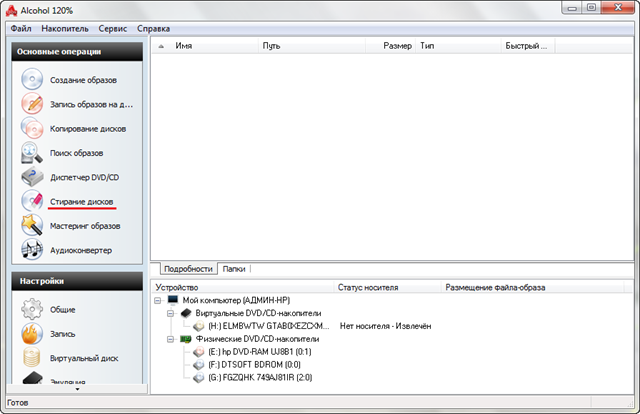Click the Виртуальный диск stacked discs icon
The height and width of the screenshot is (414, 640).
click(32, 357)
